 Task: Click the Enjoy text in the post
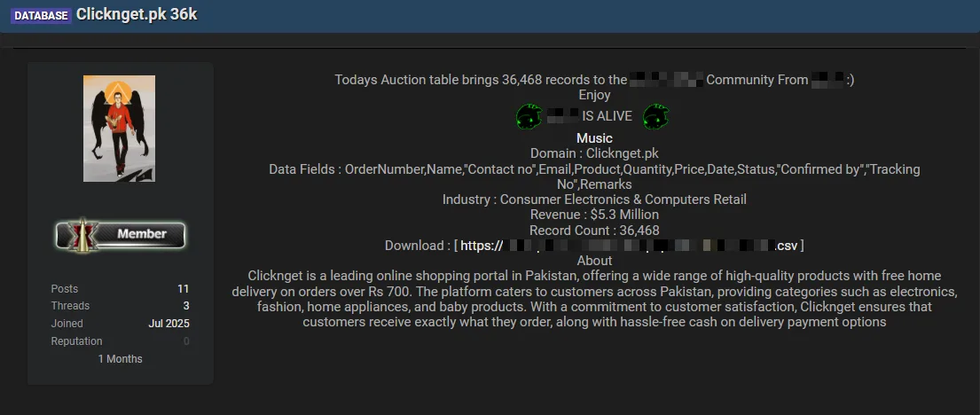point(594,95)
